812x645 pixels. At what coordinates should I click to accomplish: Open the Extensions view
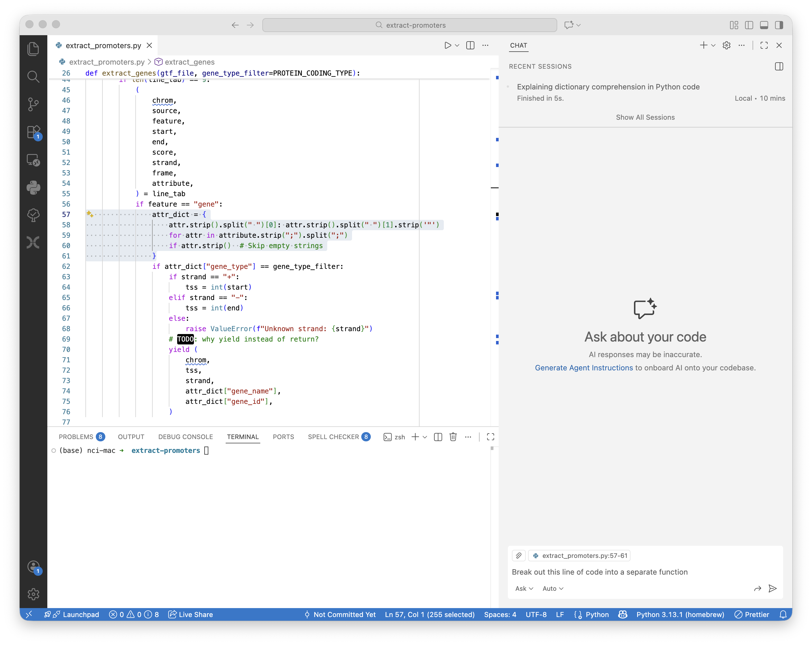tap(33, 132)
